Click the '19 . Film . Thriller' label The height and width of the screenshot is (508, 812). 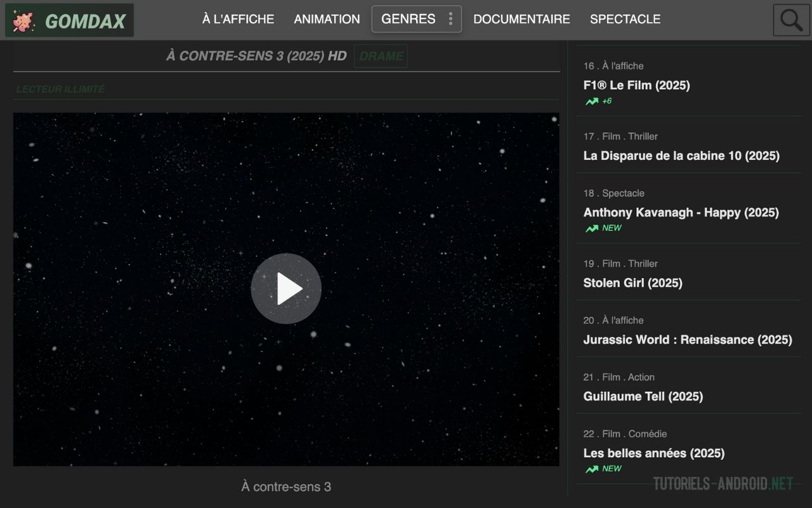pyautogui.click(x=620, y=264)
